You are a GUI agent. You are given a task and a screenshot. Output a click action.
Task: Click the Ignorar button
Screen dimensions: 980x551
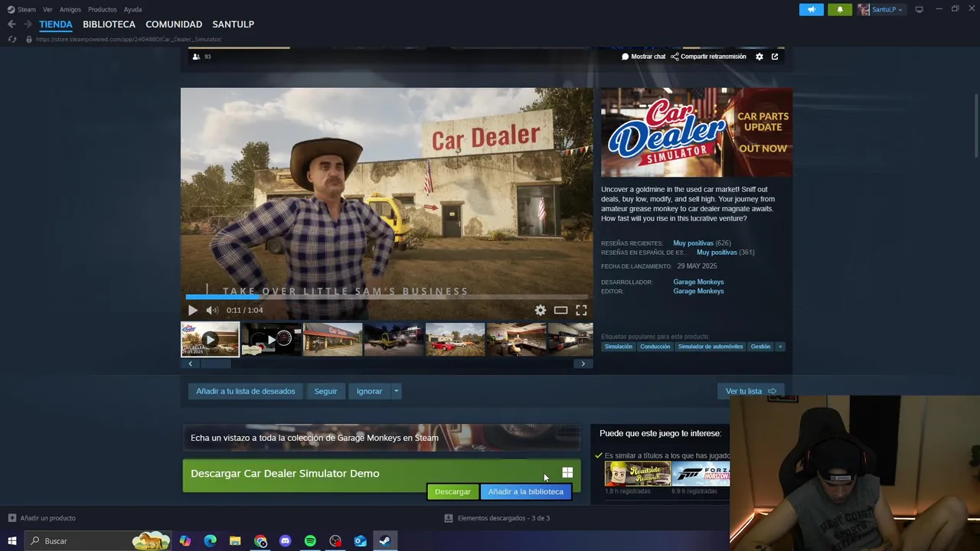(x=369, y=391)
